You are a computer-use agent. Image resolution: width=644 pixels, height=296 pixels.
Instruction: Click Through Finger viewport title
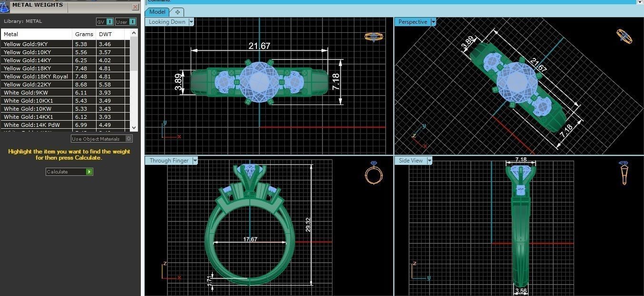pos(169,161)
